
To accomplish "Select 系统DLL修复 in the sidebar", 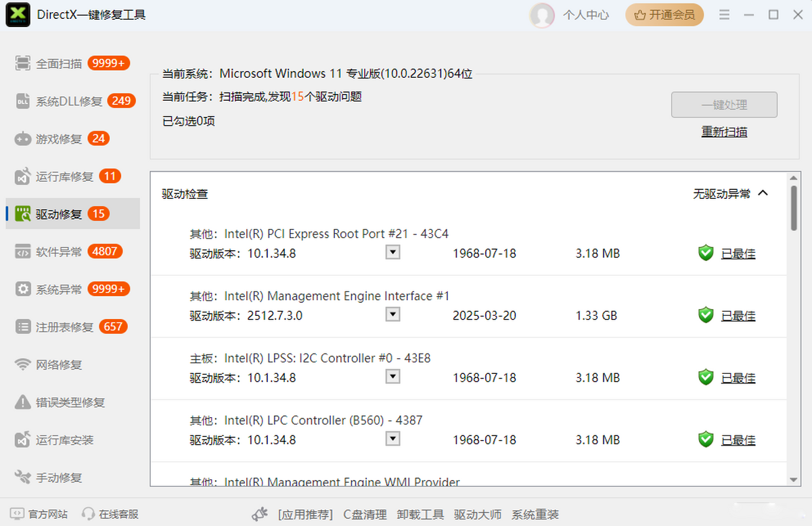I will (x=72, y=101).
